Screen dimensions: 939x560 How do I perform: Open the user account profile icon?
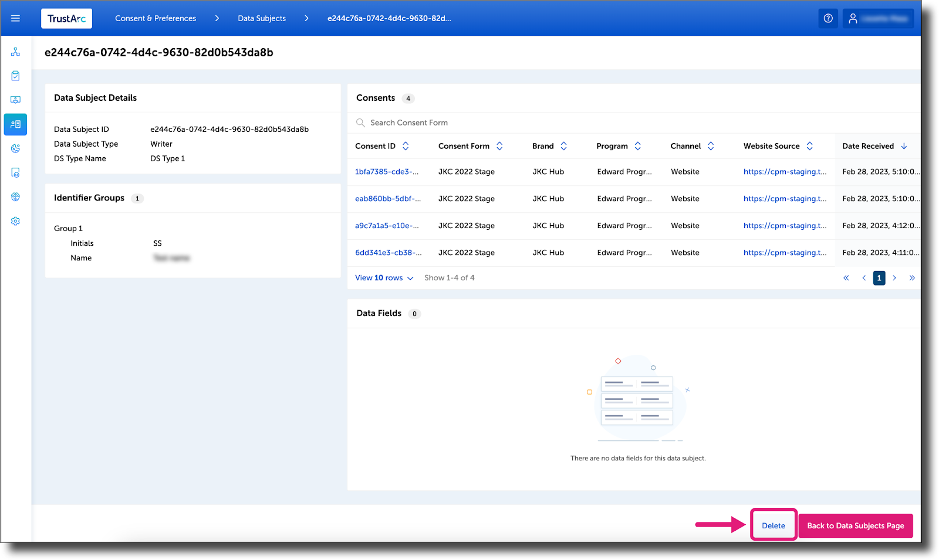pos(854,18)
